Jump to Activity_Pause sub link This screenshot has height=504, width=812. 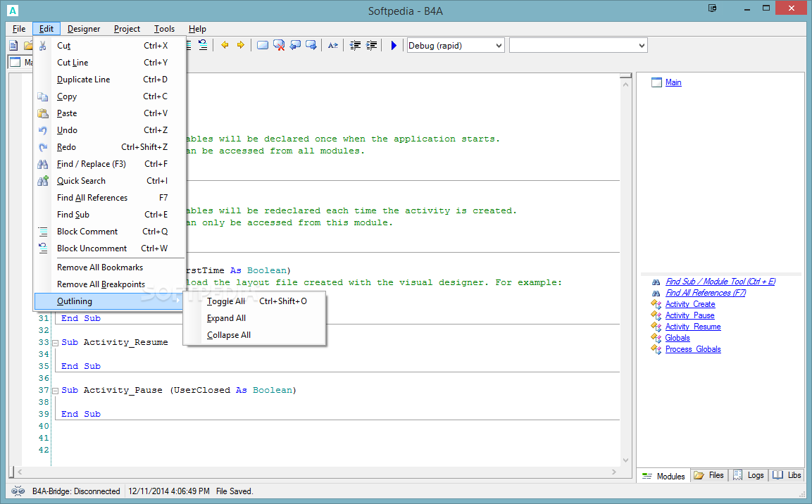689,315
